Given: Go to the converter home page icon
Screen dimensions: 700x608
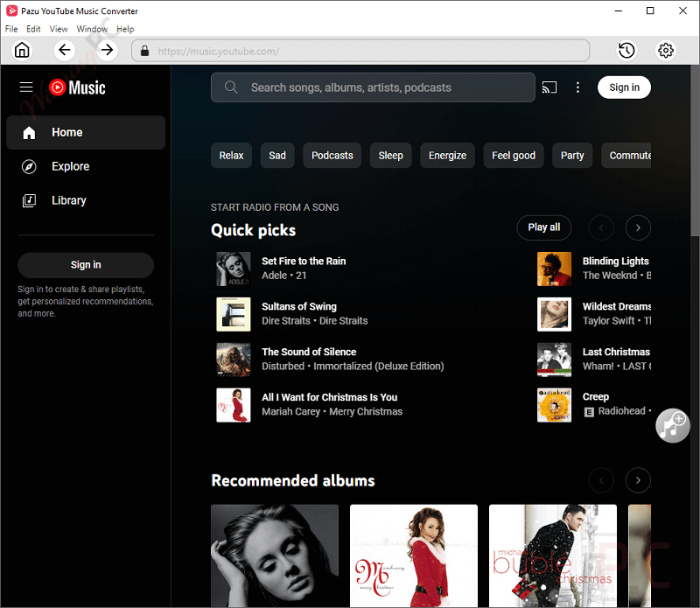Looking at the screenshot, I should point(22,50).
